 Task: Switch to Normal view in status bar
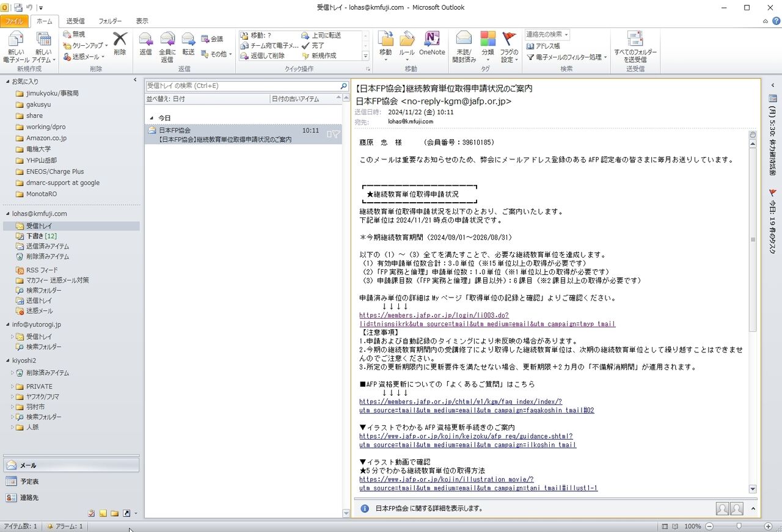click(665, 527)
